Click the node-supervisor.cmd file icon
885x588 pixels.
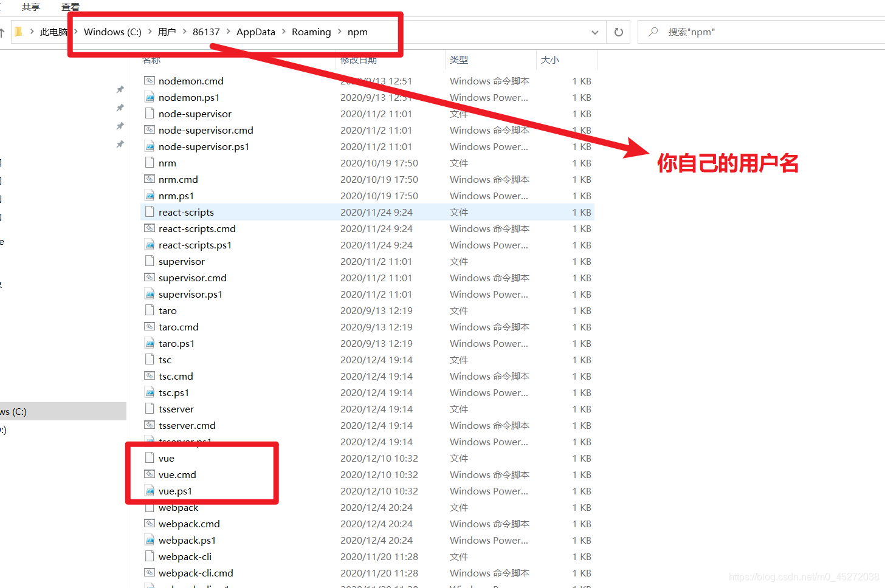(150, 129)
